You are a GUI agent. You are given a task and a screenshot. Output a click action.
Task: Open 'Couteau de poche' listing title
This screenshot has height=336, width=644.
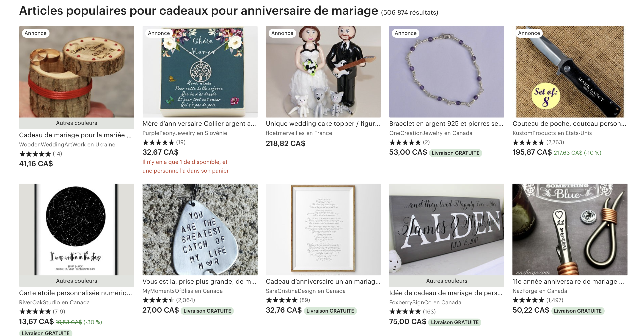[x=569, y=123]
